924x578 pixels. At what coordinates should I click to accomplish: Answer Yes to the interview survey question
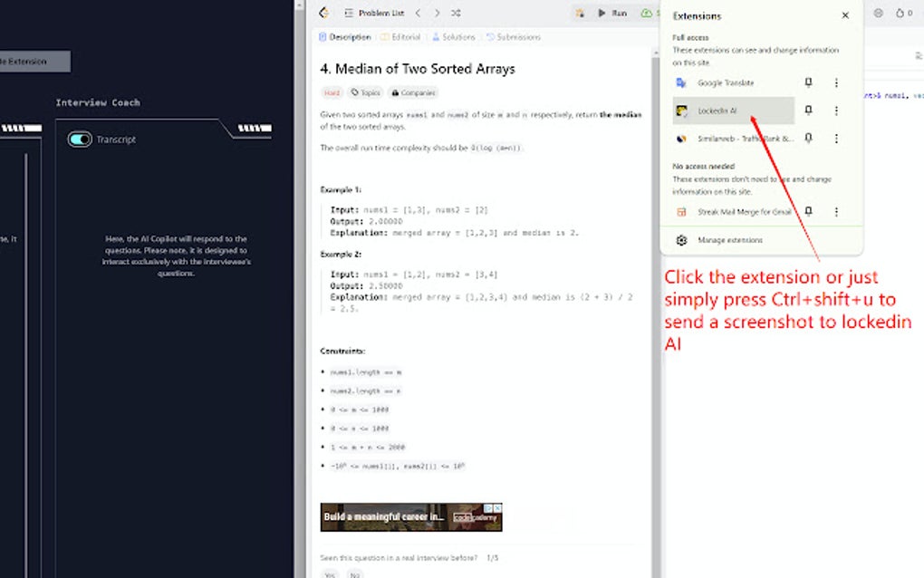pyautogui.click(x=329, y=574)
